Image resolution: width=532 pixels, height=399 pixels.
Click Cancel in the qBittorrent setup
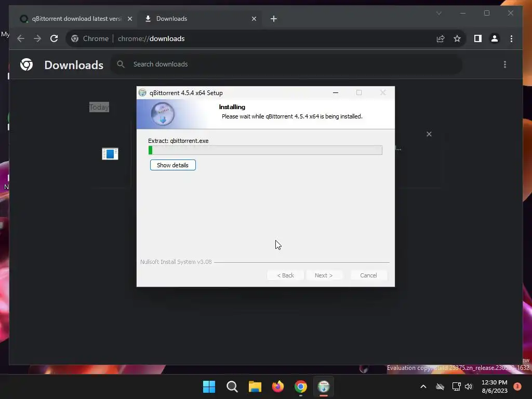[368, 275]
